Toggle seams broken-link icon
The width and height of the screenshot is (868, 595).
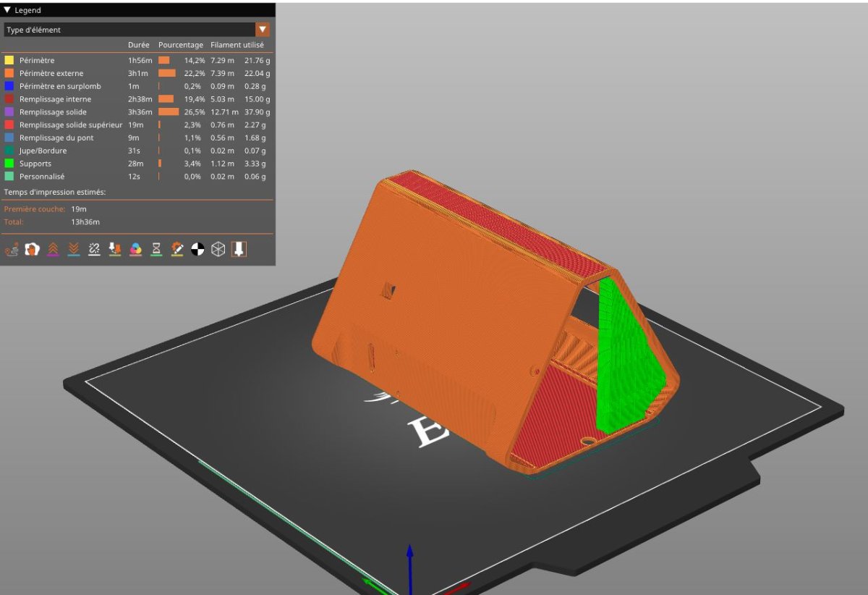[x=94, y=249]
